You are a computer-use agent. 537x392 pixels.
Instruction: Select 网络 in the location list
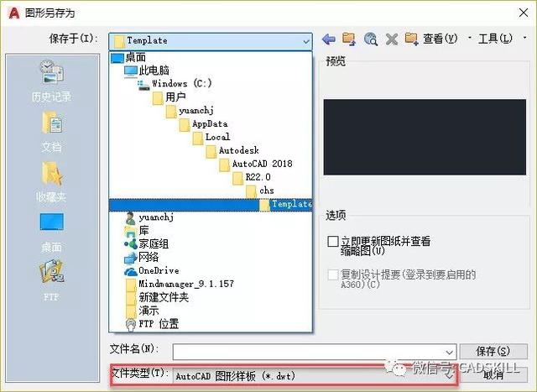click(142, 258)
